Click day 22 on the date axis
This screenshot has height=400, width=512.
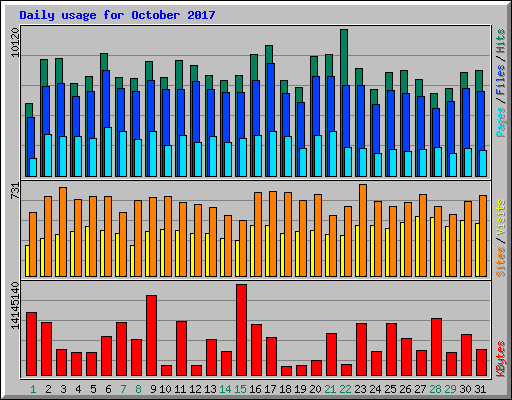[x=345, y=389]
